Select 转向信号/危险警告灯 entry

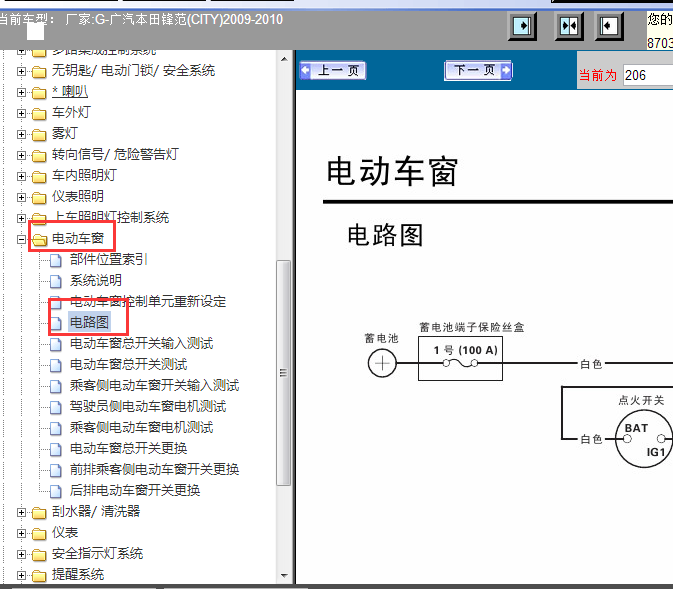[x=115, y=155]
